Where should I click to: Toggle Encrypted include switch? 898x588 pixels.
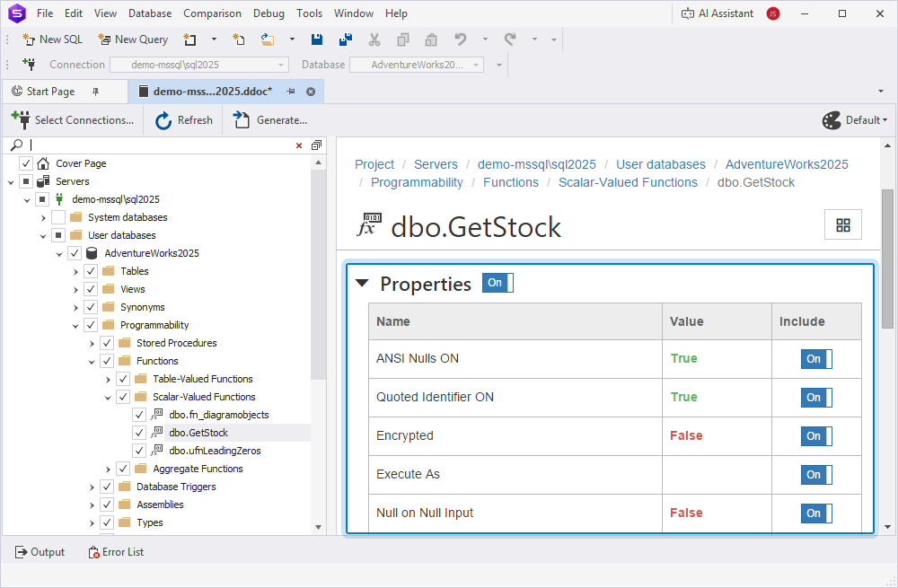pos(816,436)
